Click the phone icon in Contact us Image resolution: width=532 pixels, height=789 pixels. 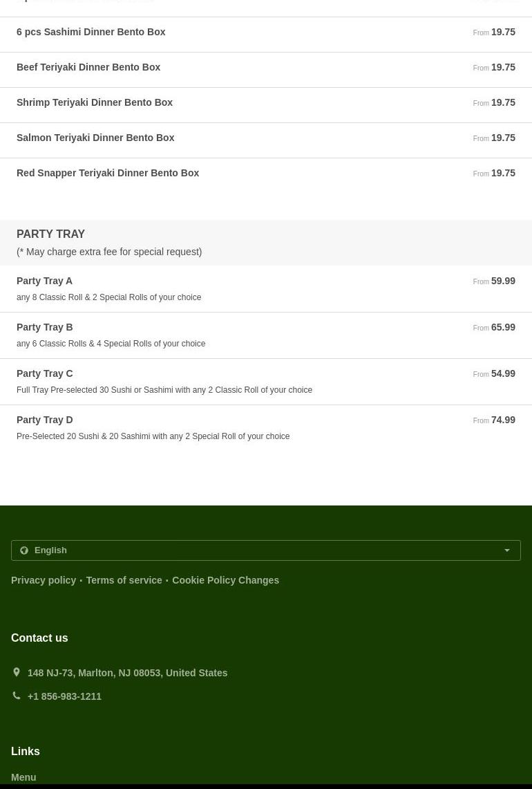click(x=17, y=696)
